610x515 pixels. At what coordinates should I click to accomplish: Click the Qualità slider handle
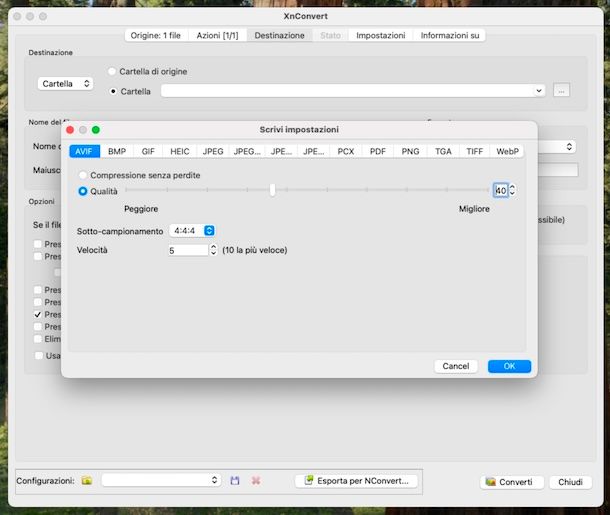(272, 190)
